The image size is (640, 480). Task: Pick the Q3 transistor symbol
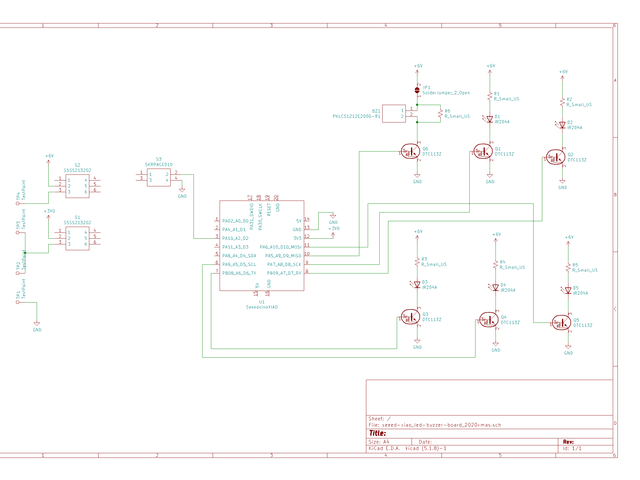[410, 317]
